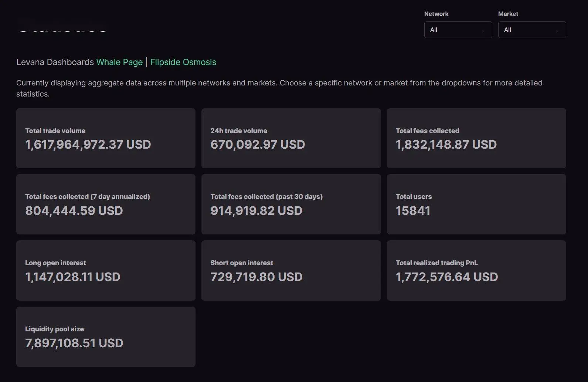The width and height of the screenshot is (588, 382).
Task: Click the Long open interest card
Action: click(106, 270)
